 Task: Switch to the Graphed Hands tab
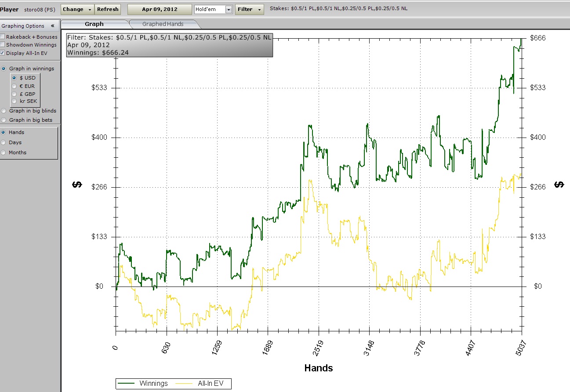point(163,24)
